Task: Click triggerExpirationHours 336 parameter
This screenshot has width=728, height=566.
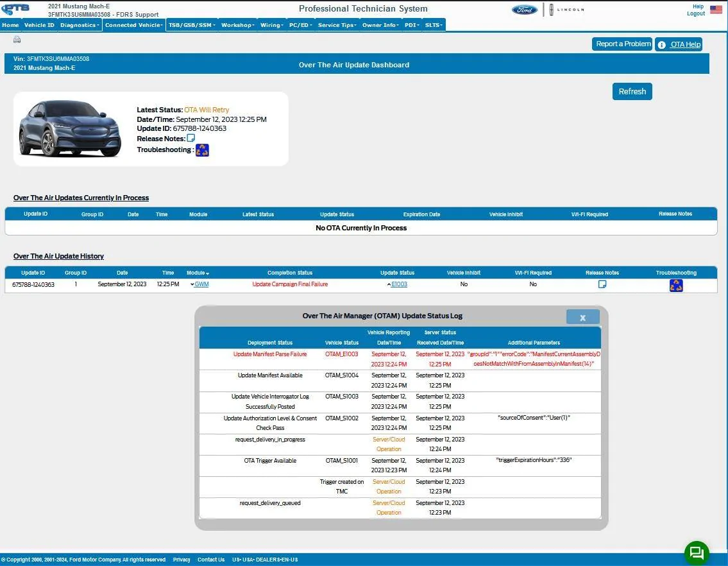Action: [x=534, y=460]
